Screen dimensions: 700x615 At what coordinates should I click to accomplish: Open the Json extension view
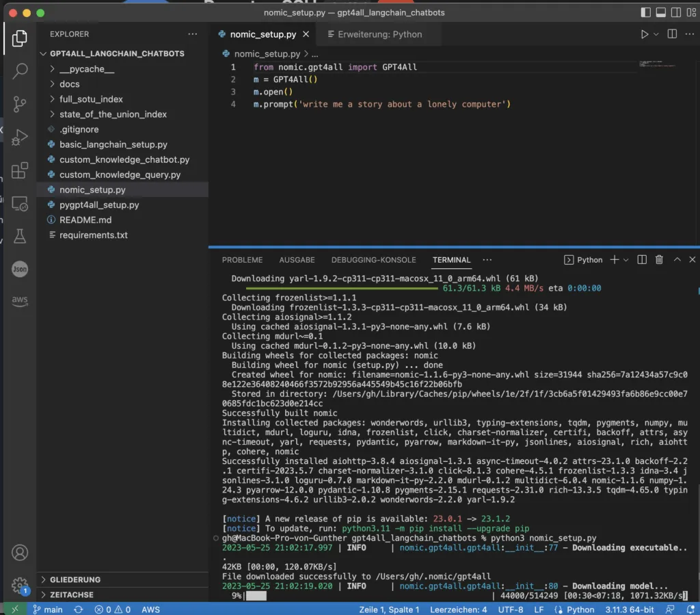click(19, 269)
